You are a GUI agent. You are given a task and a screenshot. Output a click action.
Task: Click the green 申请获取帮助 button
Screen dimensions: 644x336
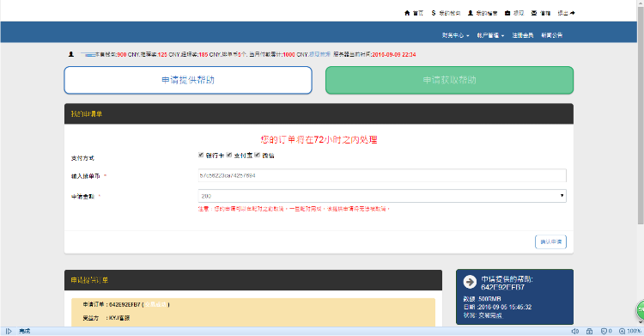click(x=449, y=80)
